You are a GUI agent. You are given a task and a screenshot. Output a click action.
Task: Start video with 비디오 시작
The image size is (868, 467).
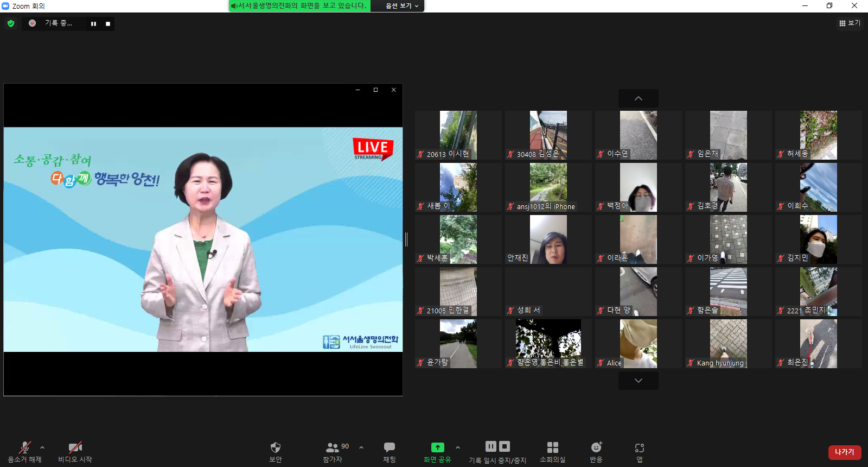(x=75, y=452)
